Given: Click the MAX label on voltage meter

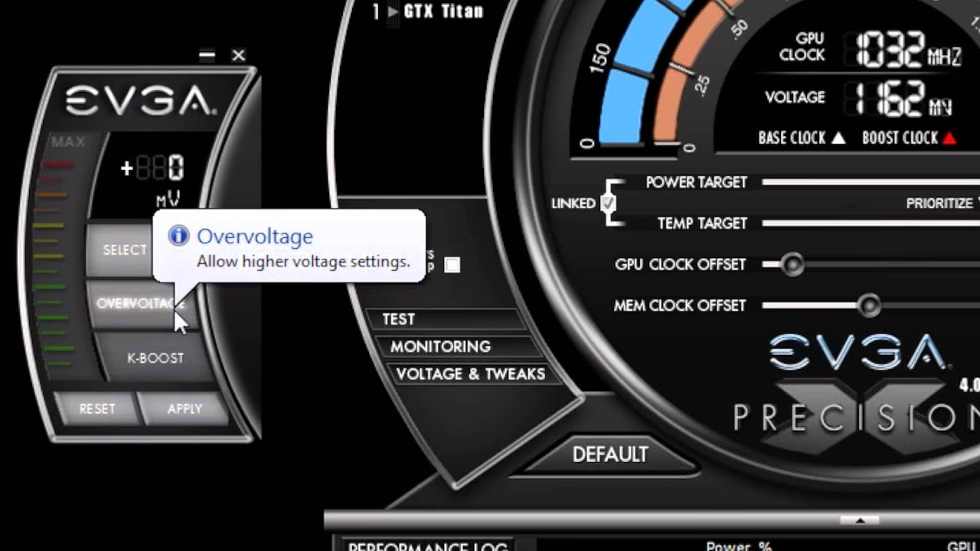Looking at the screenshot, I should coord(68,142).
